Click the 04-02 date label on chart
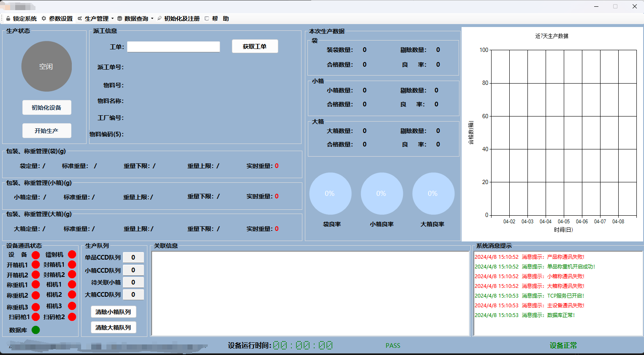Image resolution: width=644 pixels, height=355 pixels. 509,222
